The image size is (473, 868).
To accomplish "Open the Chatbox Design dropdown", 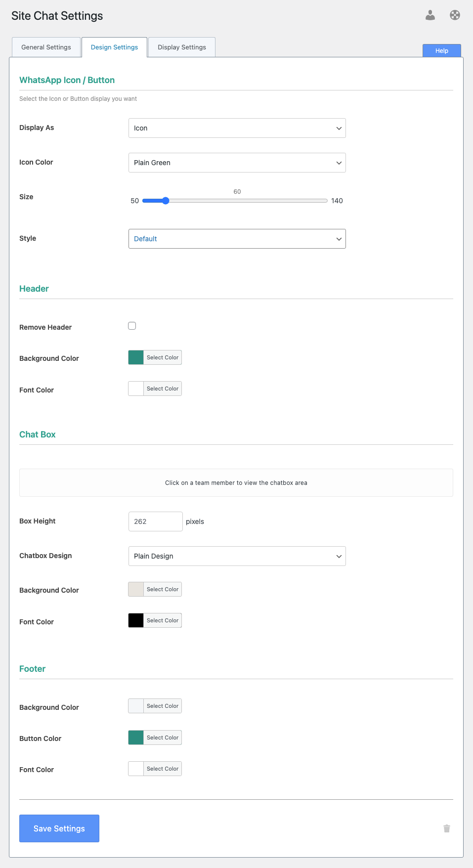I will [237, 556].
